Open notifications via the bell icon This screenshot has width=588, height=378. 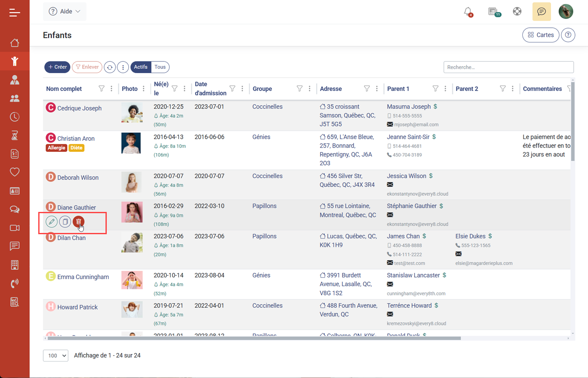point(468,12)
